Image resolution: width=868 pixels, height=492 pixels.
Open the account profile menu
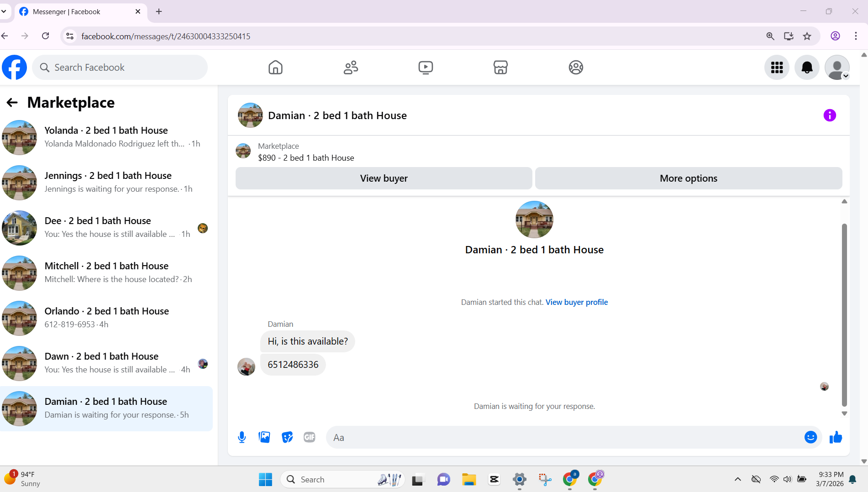tap(837, 68)
